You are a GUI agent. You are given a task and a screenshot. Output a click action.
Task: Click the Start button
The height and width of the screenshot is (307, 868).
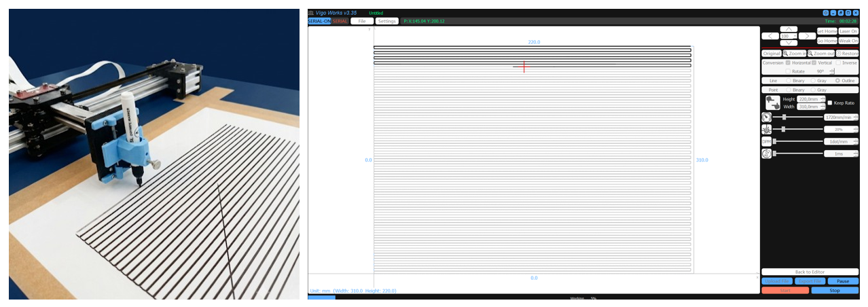coord(785,290)
